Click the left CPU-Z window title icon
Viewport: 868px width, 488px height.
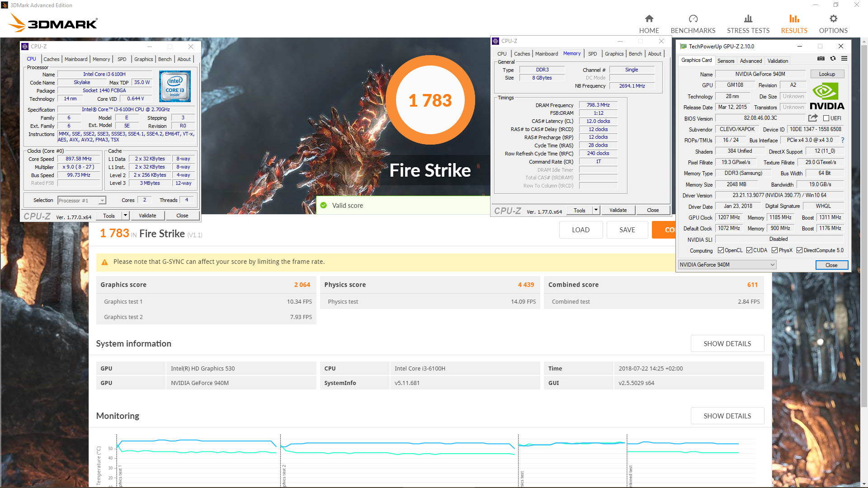(25, 47)
